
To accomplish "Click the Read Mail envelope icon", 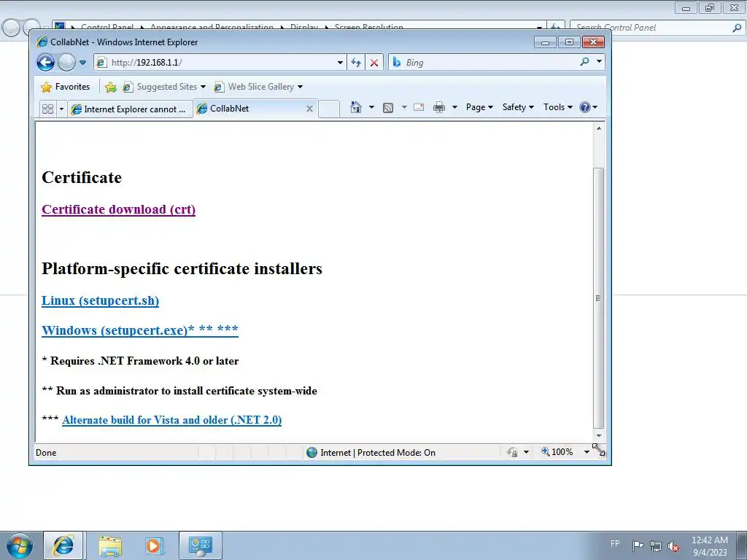I will (419, 107).
